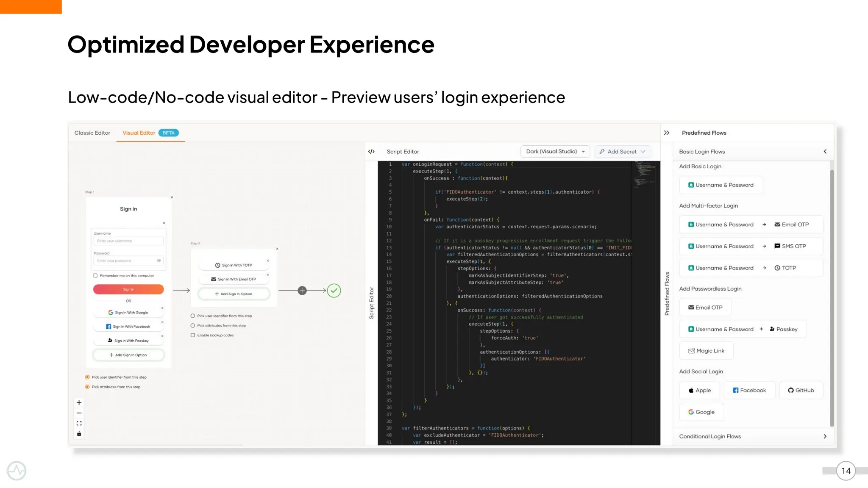This screenshot has height=488, width=868.
Task: Toggle Step 1 Pick user identifier from this step
Action: pyautogui.click(x=87, y=377)
